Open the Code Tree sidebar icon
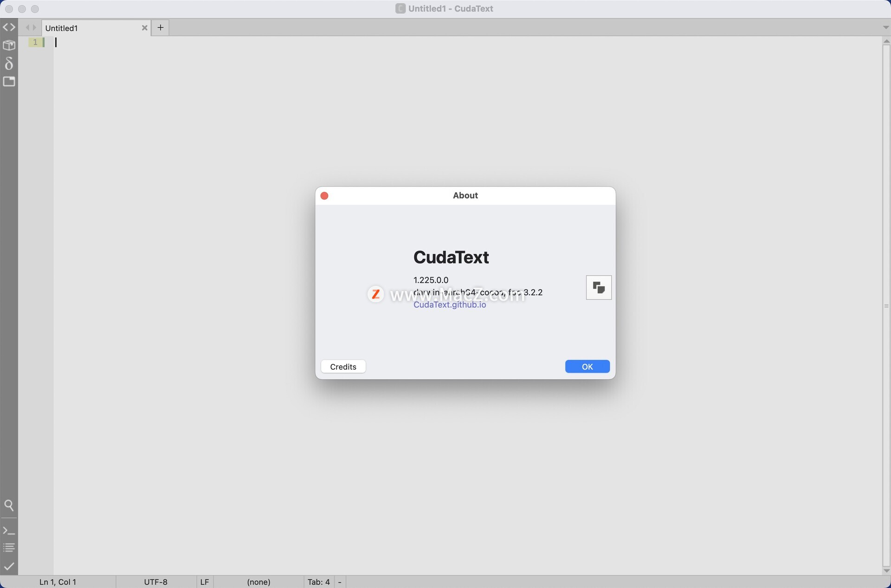This screenshot has height=588, width=891. (x=9, y=27)
